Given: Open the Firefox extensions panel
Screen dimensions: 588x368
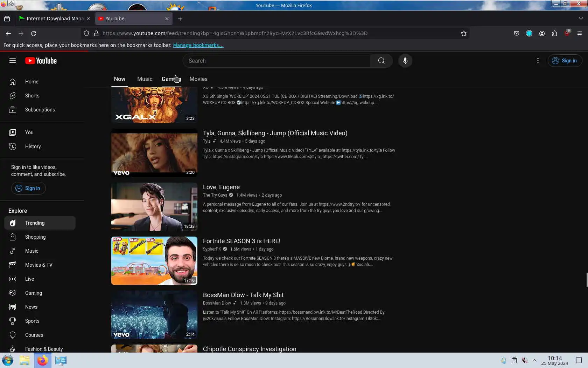Looking at the screenshot, I should 554,33.
